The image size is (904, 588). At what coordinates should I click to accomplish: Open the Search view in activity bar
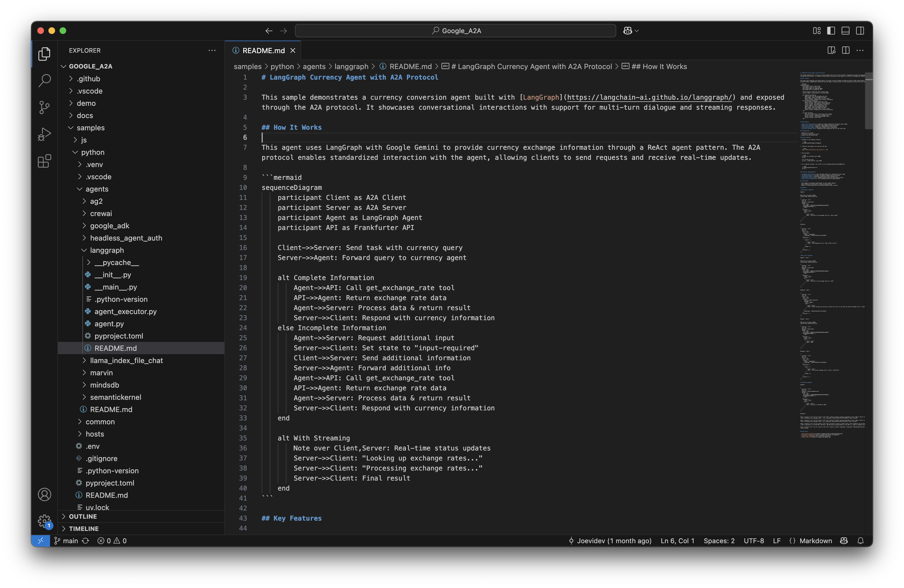45,80
